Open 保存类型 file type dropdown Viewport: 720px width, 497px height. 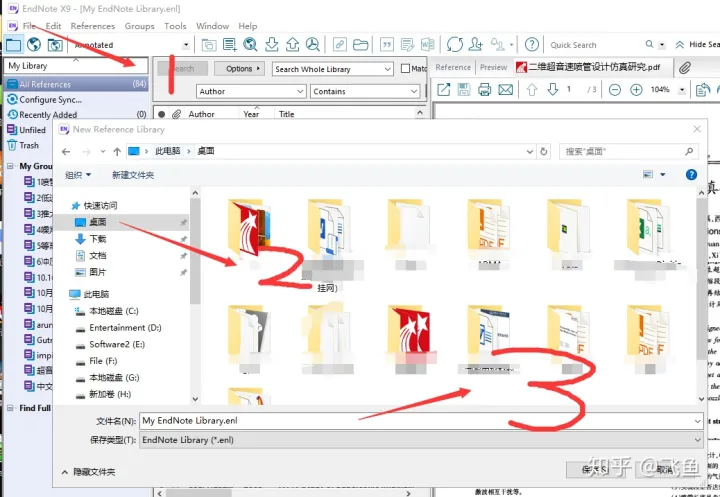click(421, 440)
